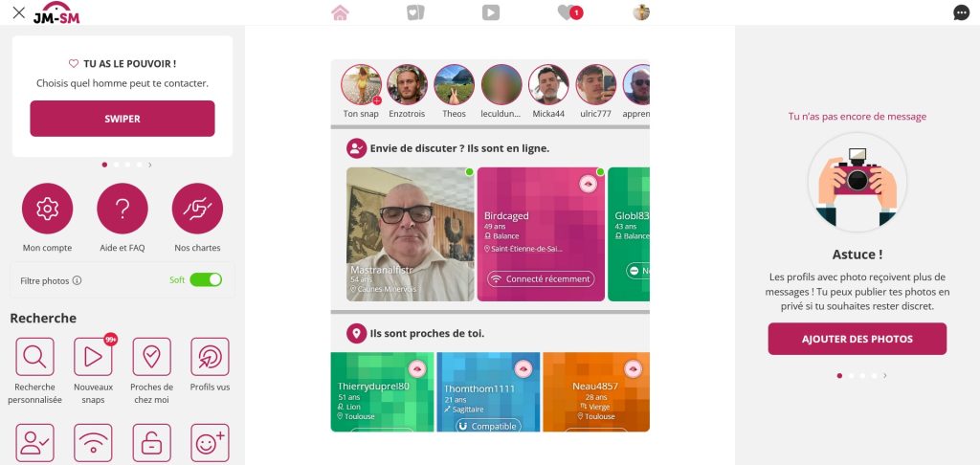Viewport: 980px width, 465px height.
Task: Click the info icon beside Filtre photos
Action: click(77, 280)
